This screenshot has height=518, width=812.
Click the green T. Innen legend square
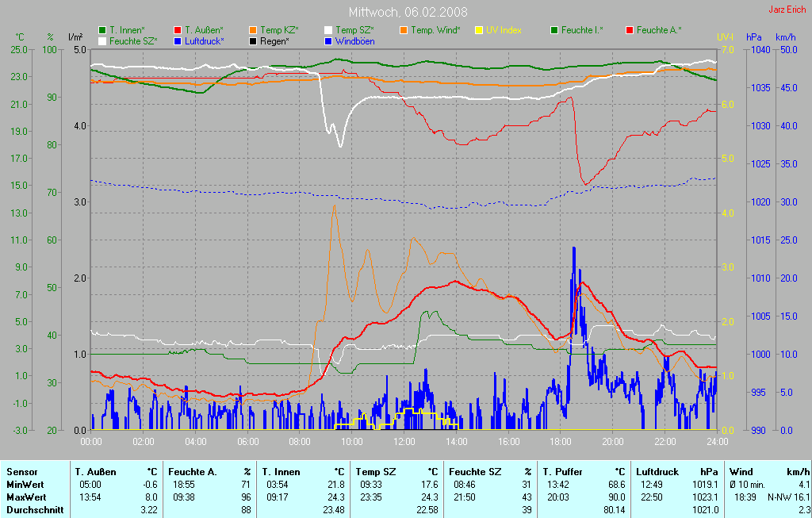click(x=102, y=30)
